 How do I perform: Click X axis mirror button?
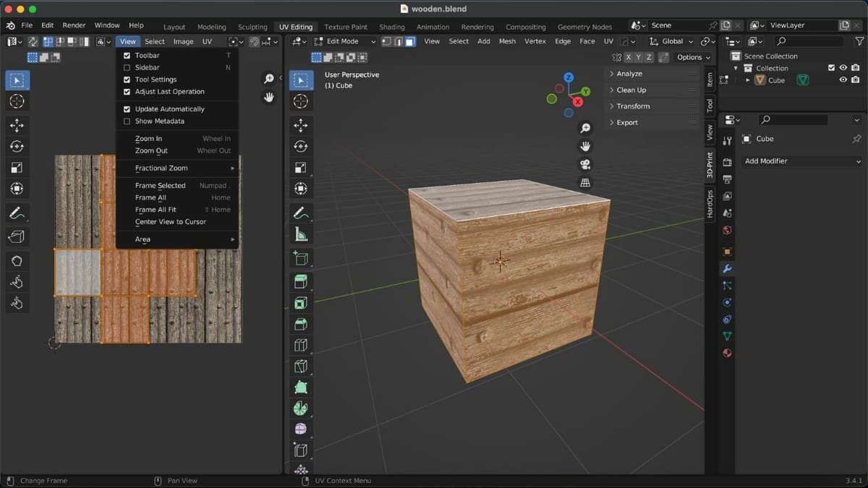click(x=629, y=57)
